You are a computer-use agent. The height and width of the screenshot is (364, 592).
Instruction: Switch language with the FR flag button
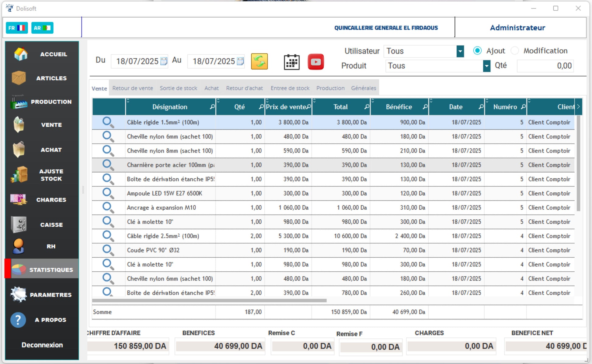tap(17, 28)
